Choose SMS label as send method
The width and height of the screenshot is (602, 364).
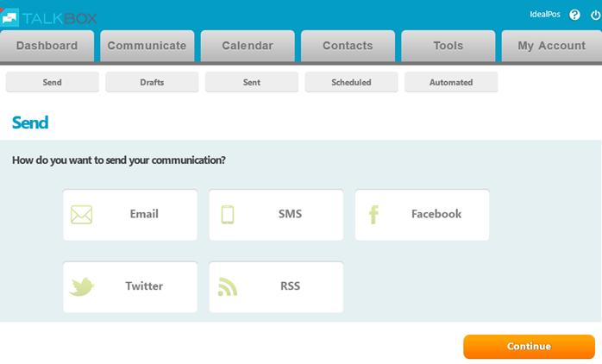tap(291, 214)
